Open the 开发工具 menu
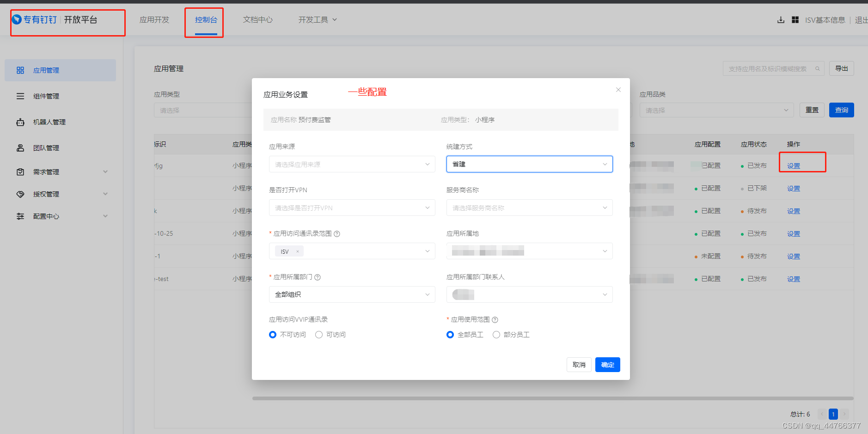Viewport: 868px width, 434px height. 317,20
